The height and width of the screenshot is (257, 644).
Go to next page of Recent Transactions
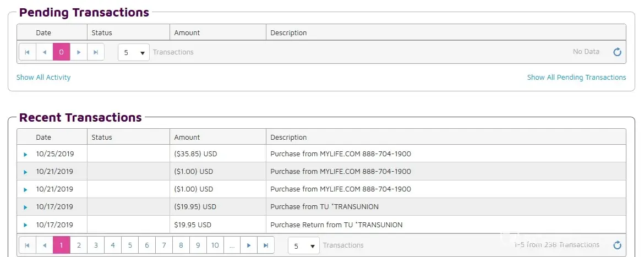coord(249,245)
